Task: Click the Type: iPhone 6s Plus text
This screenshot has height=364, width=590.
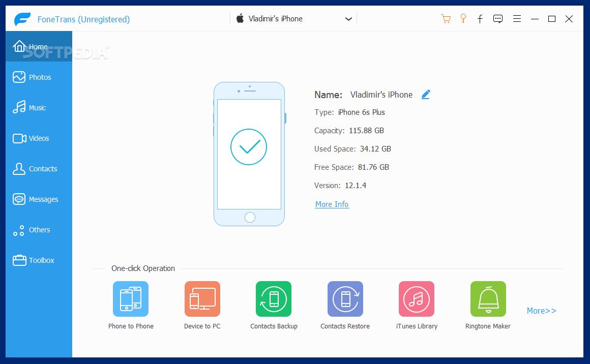Action: click(349, 112)
